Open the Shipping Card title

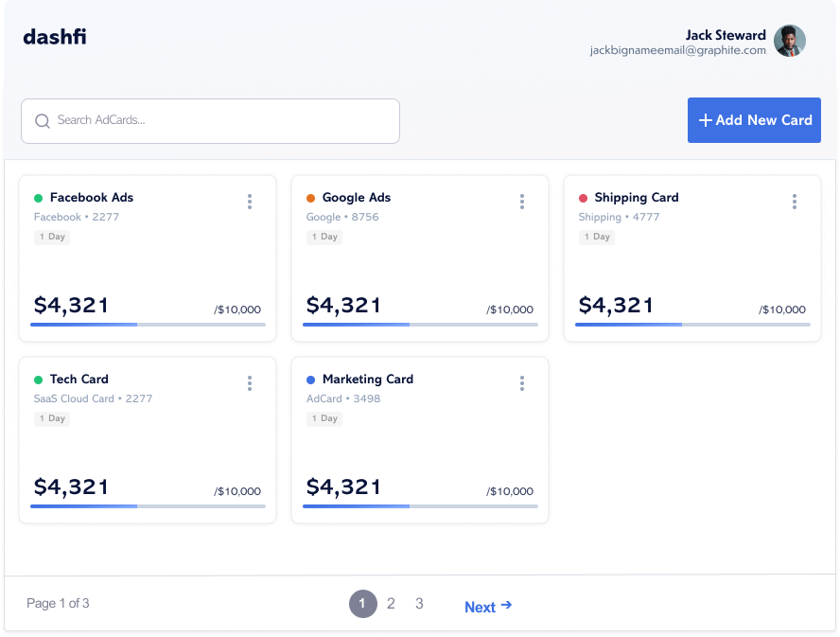pos(637,198)
